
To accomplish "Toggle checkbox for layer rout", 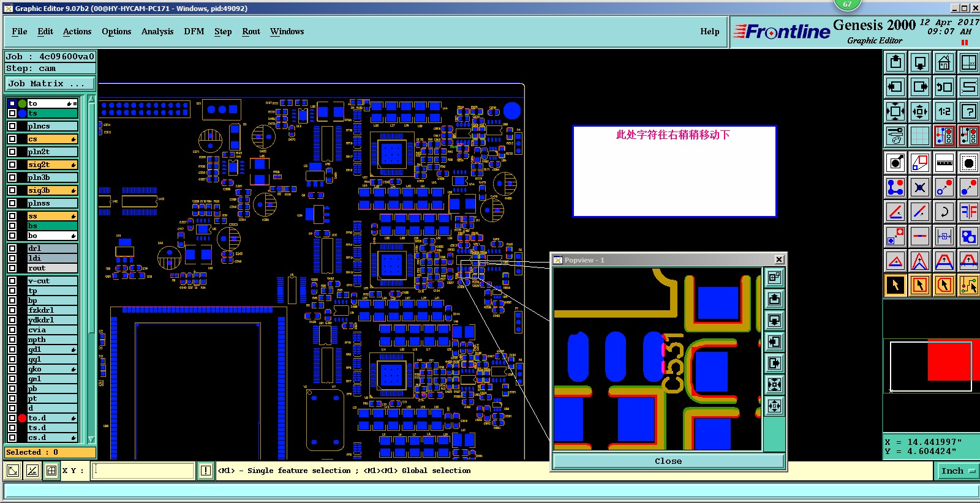I will point(12,268).
